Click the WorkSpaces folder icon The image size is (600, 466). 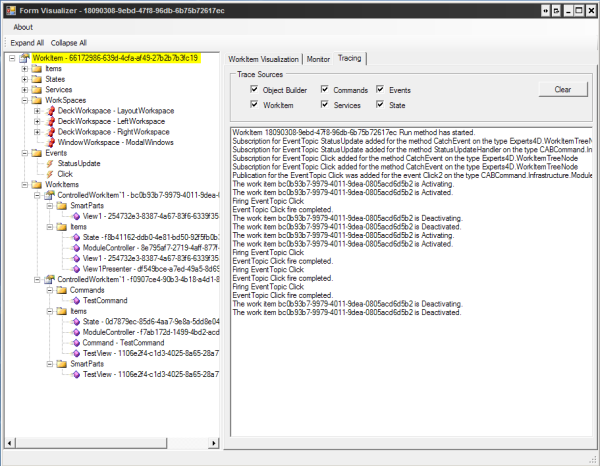click(x=37, y=100)
